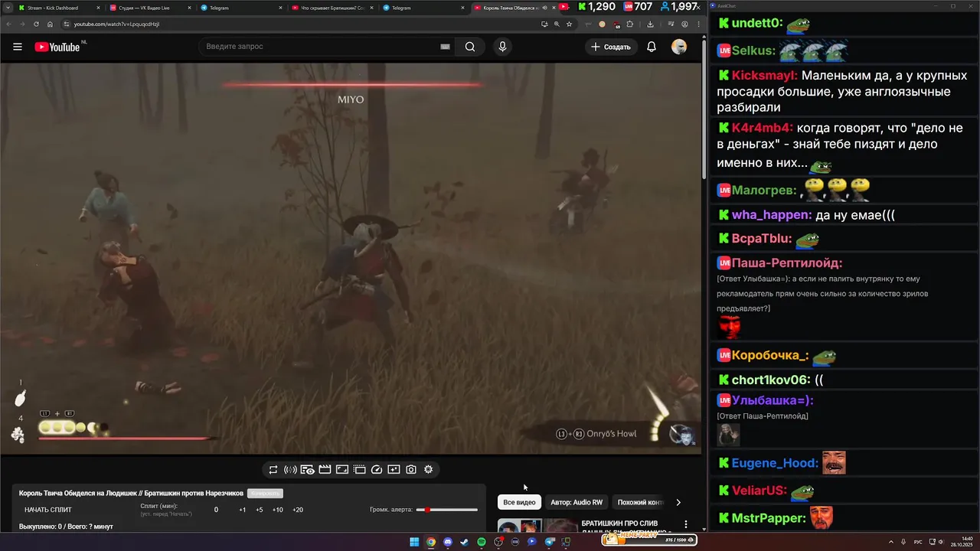This screenshot has height=551, width=980.
Task: Open the Windows Start button
Action: point(414,542)
